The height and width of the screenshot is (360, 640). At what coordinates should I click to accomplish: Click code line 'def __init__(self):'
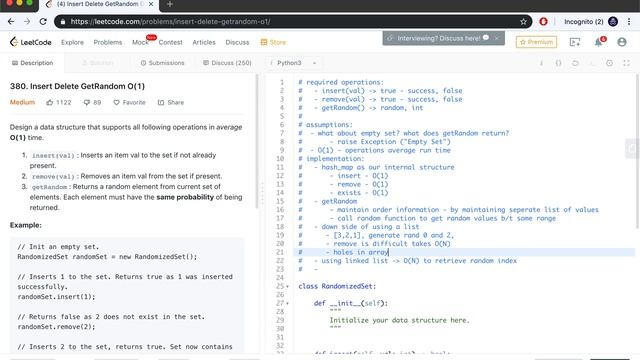point(351,304)
